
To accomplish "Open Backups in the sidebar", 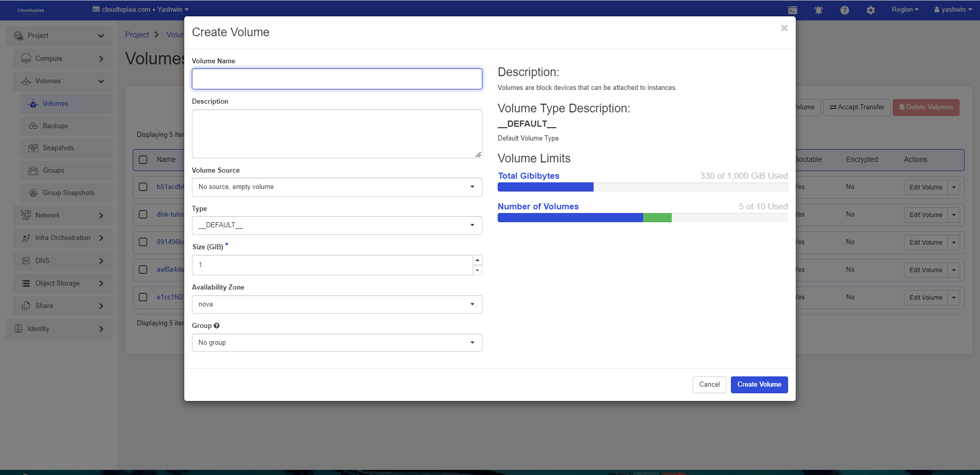I will [x=55, y=126].
